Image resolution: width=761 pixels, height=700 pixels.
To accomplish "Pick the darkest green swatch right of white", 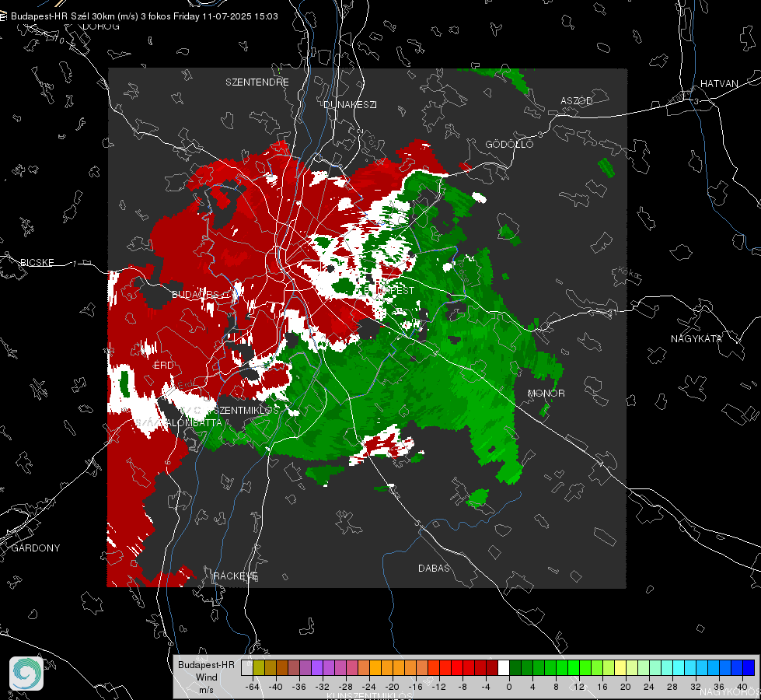I will coord(515,667).
